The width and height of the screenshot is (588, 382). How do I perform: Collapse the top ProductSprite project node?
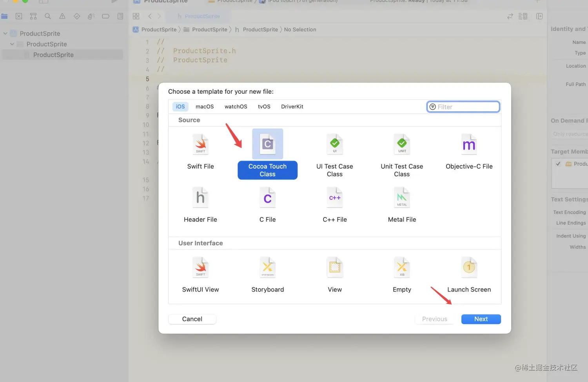pyautogui.click(x=5, y=33)
